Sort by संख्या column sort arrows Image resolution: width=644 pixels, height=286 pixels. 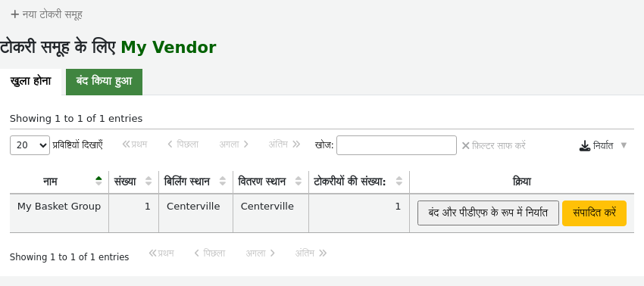click(x=148, y=182)
